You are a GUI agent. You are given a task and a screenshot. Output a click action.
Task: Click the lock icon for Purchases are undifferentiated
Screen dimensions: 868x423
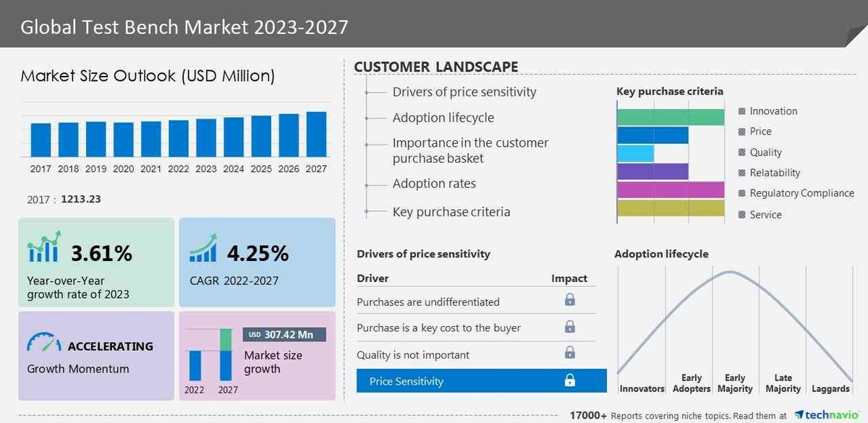pos(570,299)
